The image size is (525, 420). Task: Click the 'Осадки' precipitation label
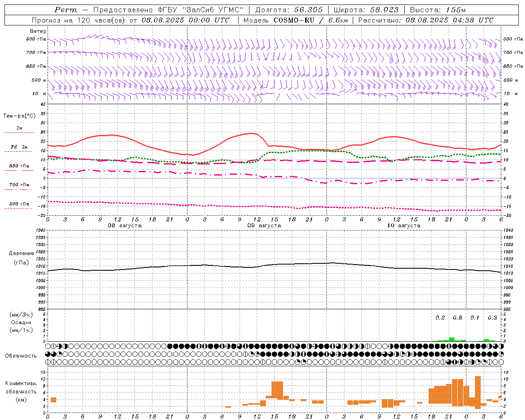tap(21, 322)
